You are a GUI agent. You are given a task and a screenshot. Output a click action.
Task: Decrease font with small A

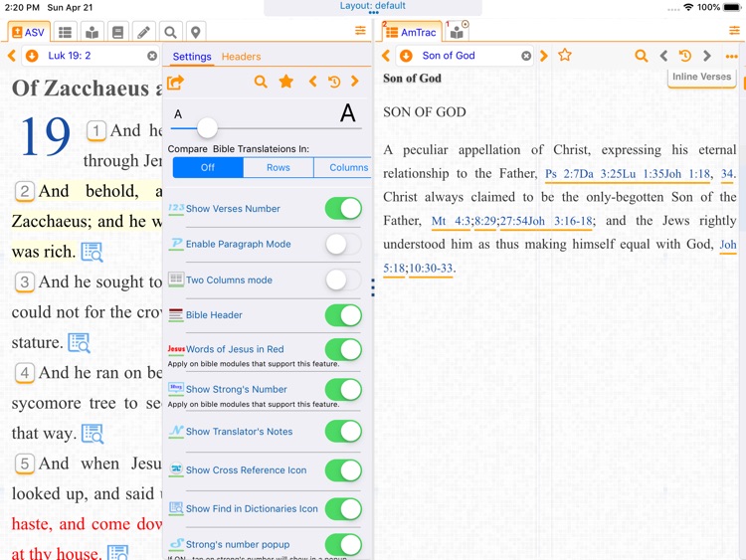point(178,114)
